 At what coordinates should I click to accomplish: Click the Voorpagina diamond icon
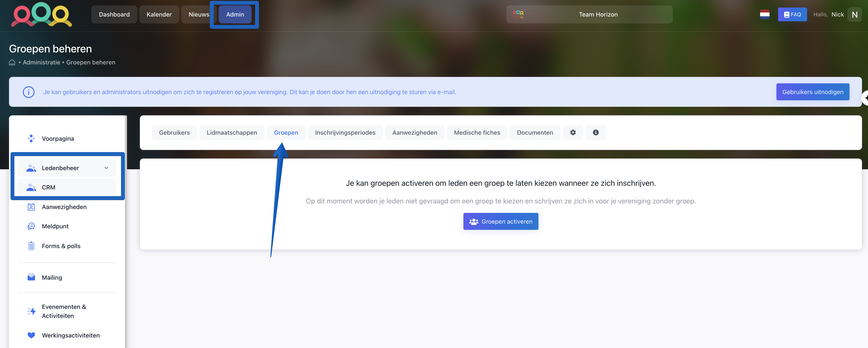point(31,139)
